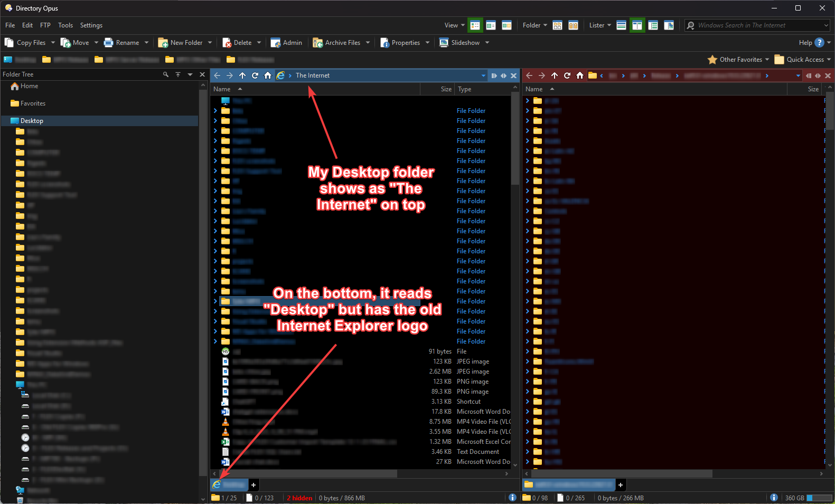Switch to Details view mode icon
The height and width of the screenshot is (504, 835).
click(475, 25)
